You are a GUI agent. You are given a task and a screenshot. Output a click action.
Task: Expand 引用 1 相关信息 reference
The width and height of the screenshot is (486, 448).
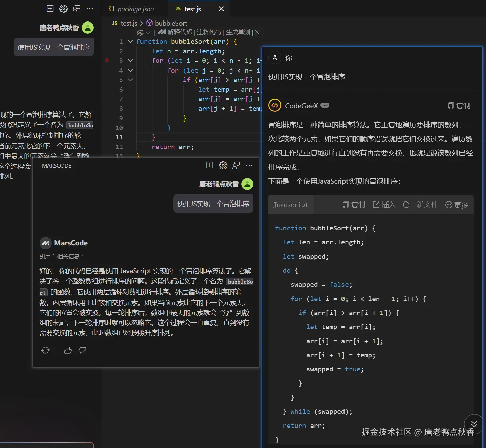click(x=62, y=256)
